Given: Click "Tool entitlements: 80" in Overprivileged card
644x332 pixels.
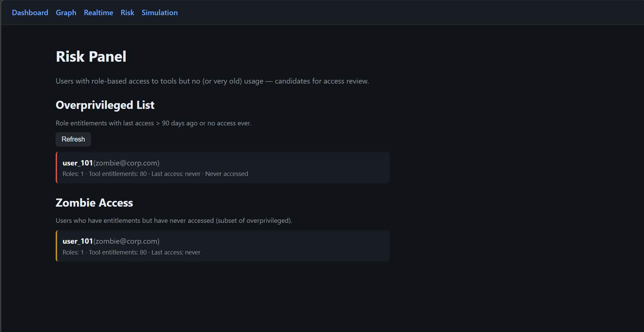Looking at the screenshot, I should coord(117,174).
